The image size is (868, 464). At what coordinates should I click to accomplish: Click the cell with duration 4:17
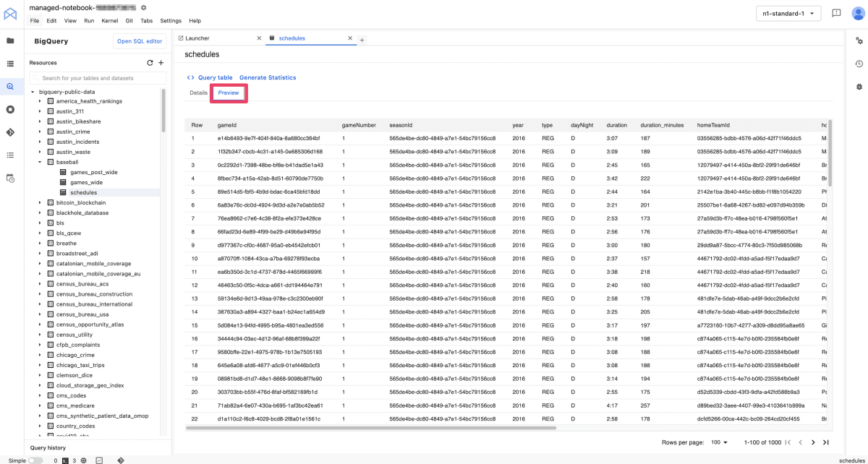[611, 405]
